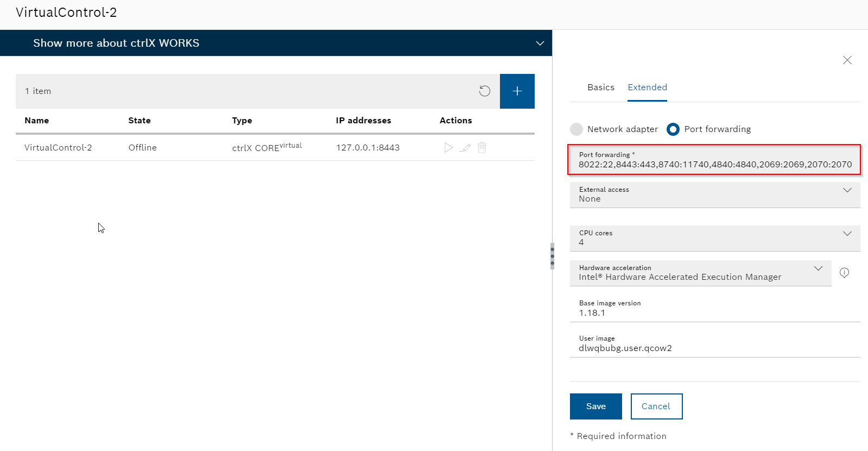Sort by the Name column header
Image resolution: width=868 pixels, height=451 pixels.
tap(37, 121)
